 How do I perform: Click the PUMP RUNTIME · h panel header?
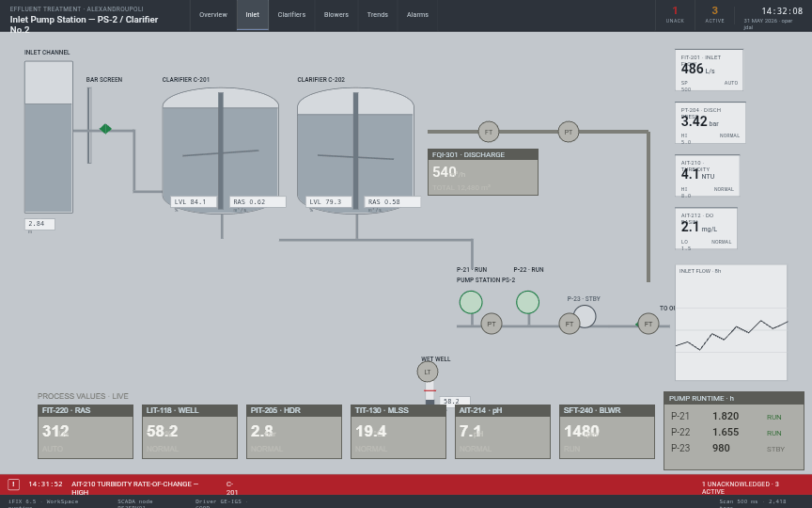point(734,398)
